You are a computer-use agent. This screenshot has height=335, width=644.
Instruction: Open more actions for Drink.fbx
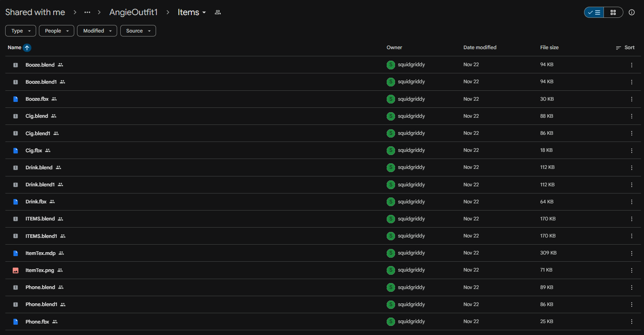[x=632, y=202]
